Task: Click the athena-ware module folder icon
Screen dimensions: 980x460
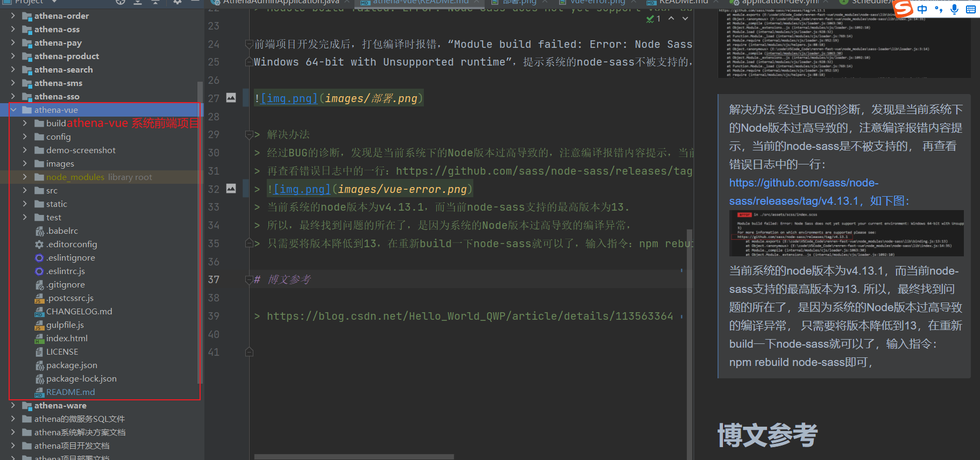Action: [x=27, y=406]
